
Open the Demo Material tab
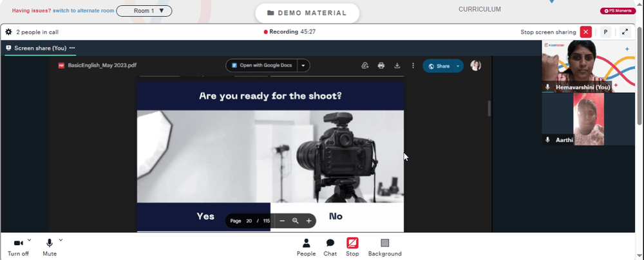click(x=307, y=13)
